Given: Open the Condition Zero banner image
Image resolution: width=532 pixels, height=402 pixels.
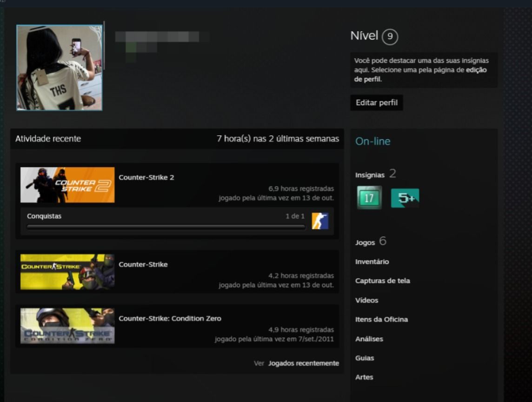Looking at the screenshot, I should 67,326.
